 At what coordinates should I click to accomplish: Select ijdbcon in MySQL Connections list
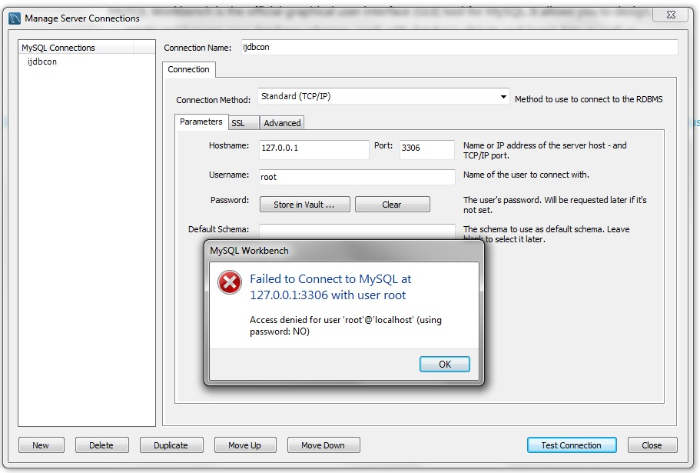42,62
